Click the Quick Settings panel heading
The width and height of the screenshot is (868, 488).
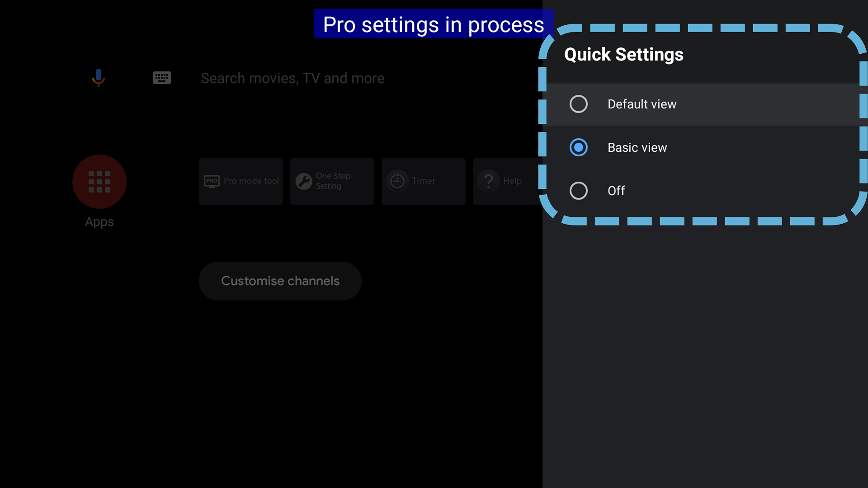(x=624, y=54)
